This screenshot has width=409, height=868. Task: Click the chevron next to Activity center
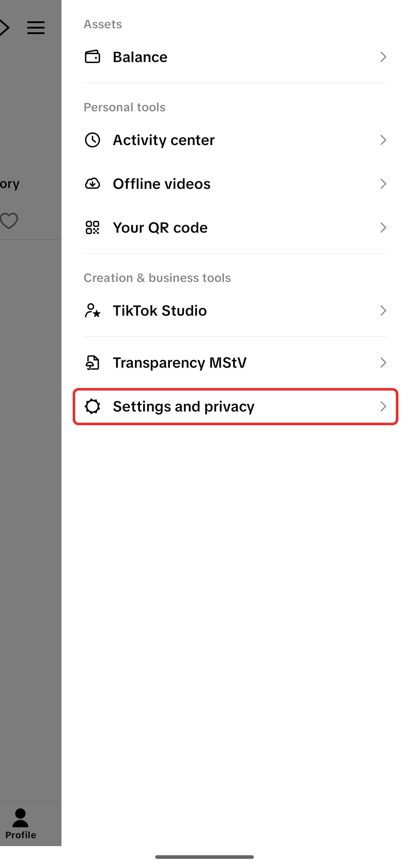tap(383, 140)
